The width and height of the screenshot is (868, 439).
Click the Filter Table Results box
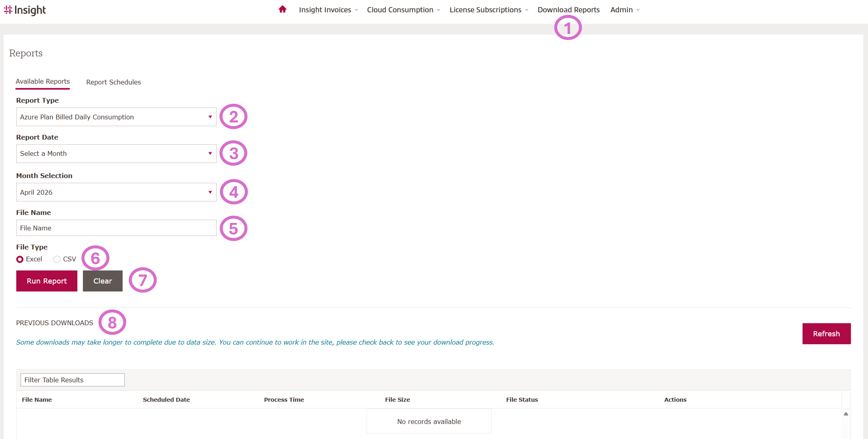(x=72, y=380)
